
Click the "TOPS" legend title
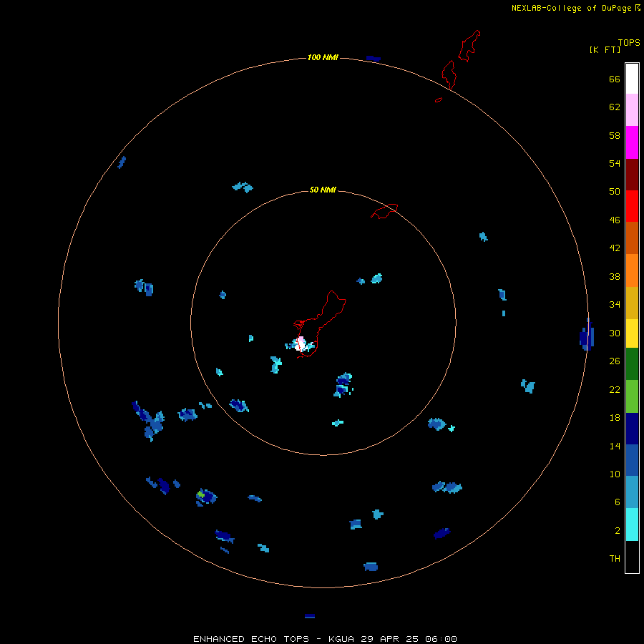(629, 42)
